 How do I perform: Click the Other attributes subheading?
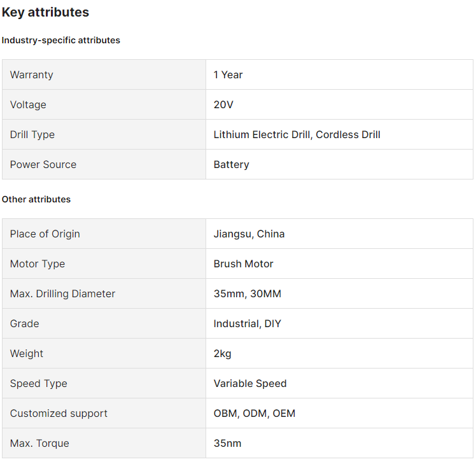click(36, 199)
